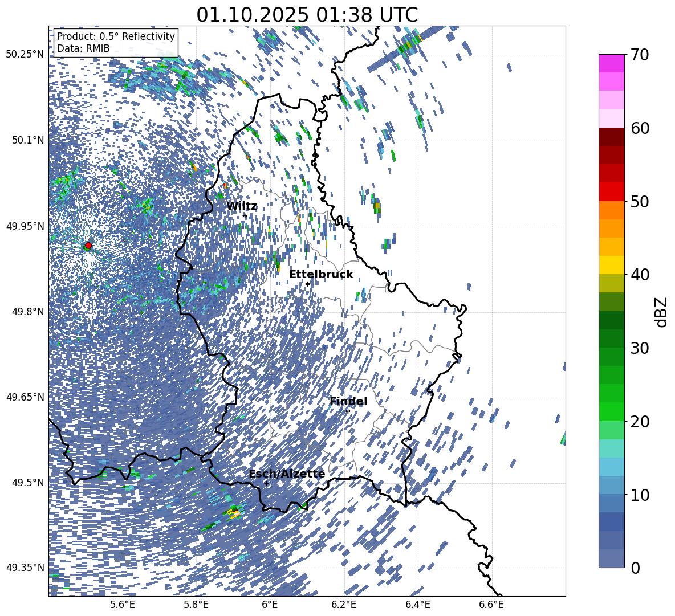675x616 pixels.
Task: Click the dBZ colorbar axis label
Action: pyautogui.click(x=661, y=312)
